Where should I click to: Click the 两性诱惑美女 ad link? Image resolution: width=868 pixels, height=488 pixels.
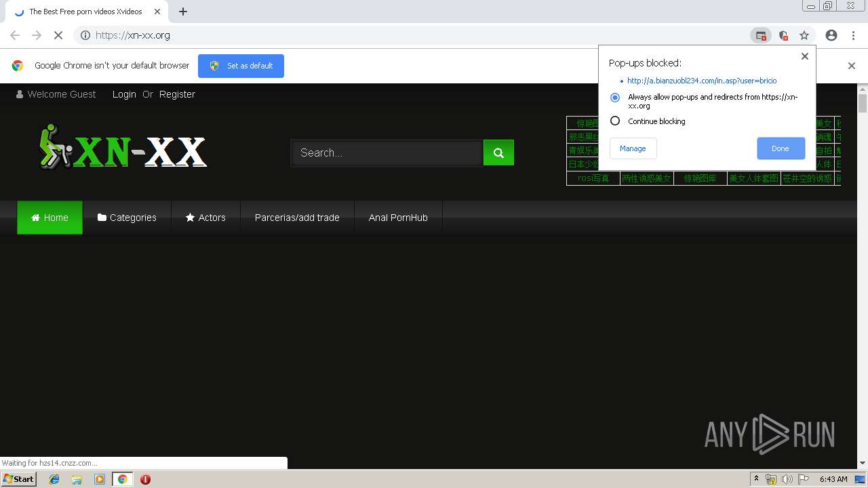pos(647,178)
